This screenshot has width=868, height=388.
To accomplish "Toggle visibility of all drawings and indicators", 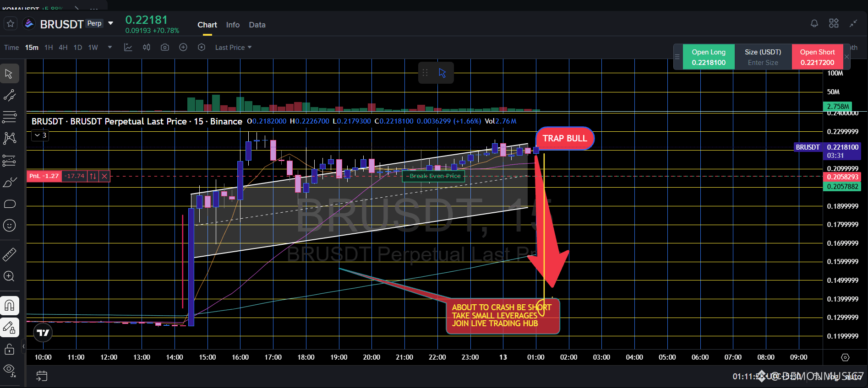I will point(9,370).
